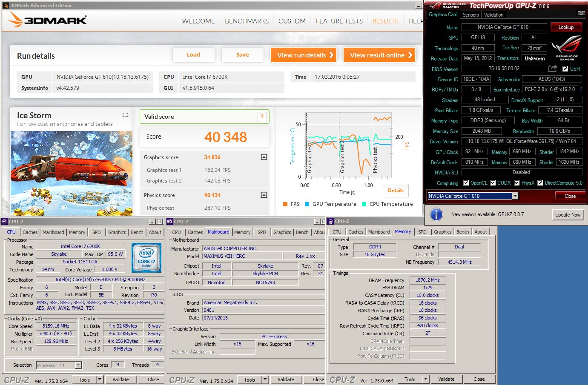588x385 pixels.
Task: Click the Bus Interface question mark
Action: coord(581,89)
